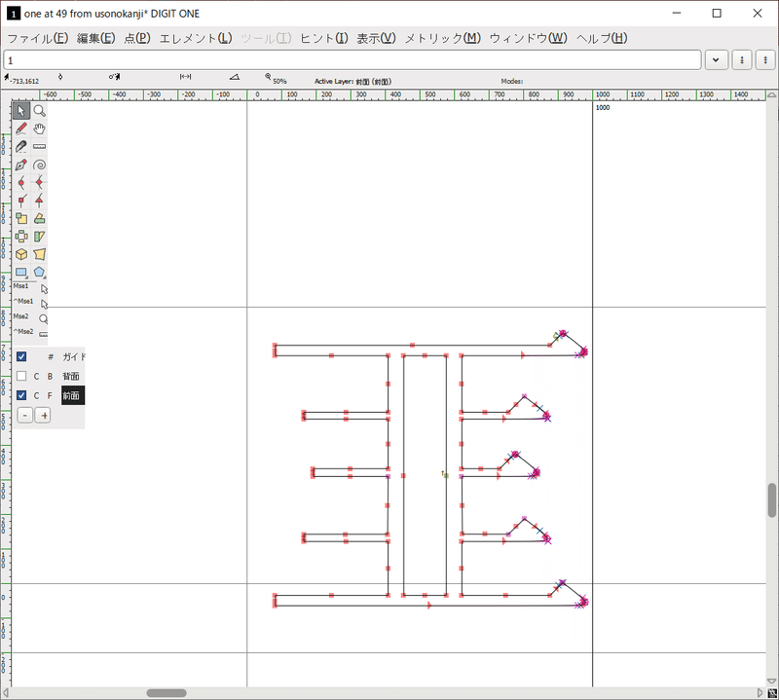Remove layer with the minus button
The width and height of the screenshot is (779, 700).
(x=25, y=415)
